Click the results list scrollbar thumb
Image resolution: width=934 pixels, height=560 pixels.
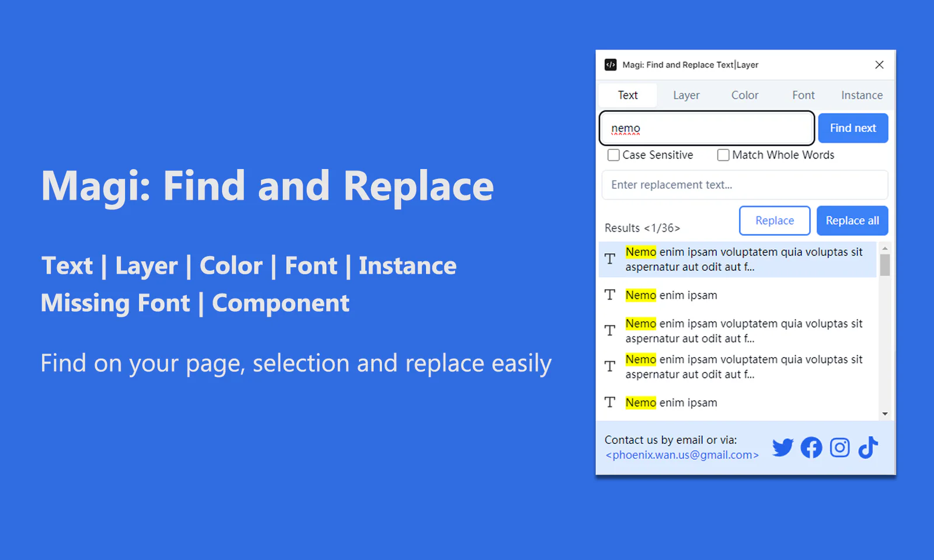tap(885, 265)
